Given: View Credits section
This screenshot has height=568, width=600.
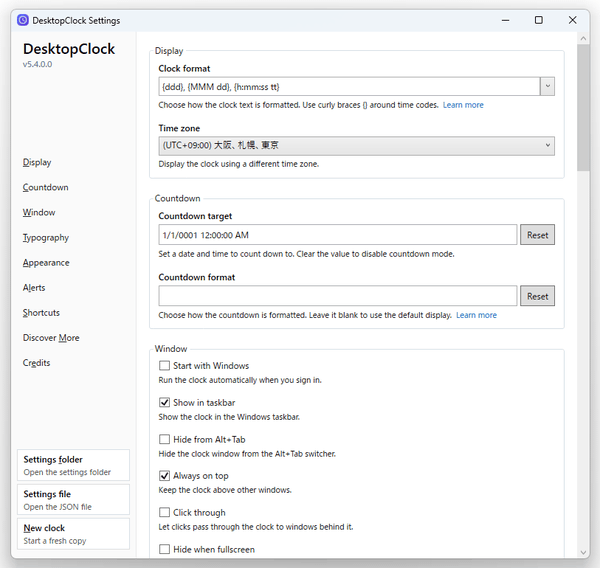Looking at the screenshot, I should pos(36,363).
